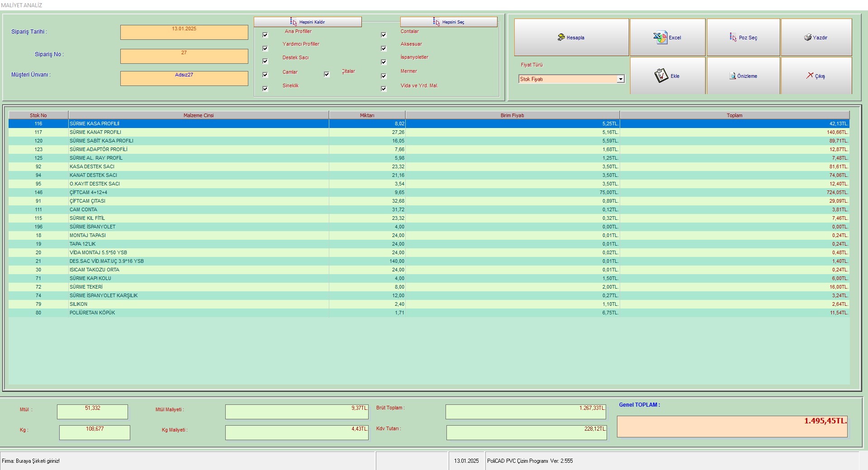Click the Hesapla calculator icon button
The width and height of the screenshot is (868, 470).
pos(561,38)
